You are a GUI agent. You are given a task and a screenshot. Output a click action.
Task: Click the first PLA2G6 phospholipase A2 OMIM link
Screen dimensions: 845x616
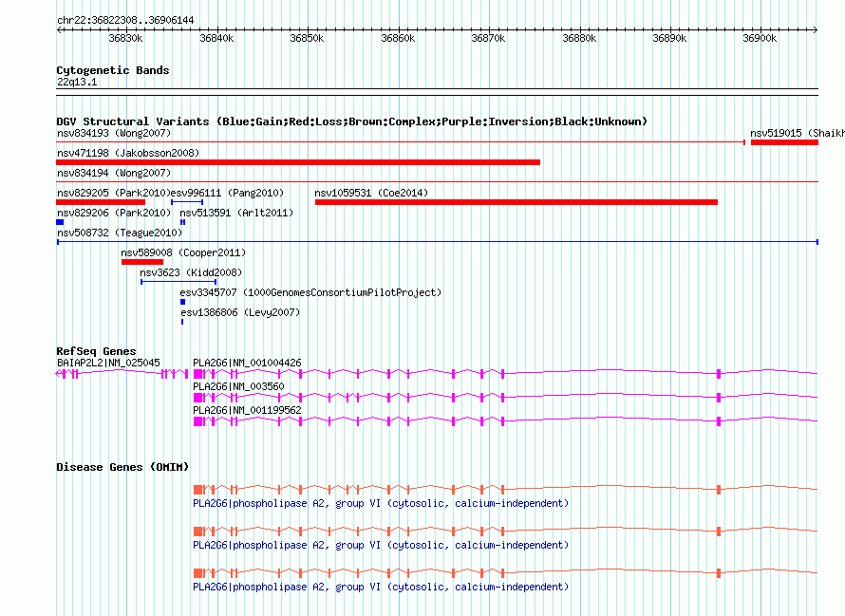(381, 503)
